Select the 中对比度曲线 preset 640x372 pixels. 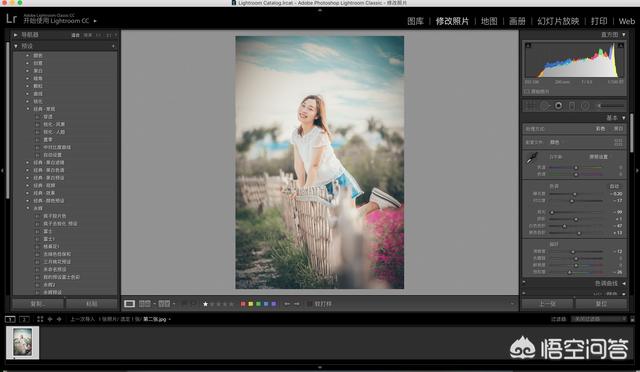point(57,147)
